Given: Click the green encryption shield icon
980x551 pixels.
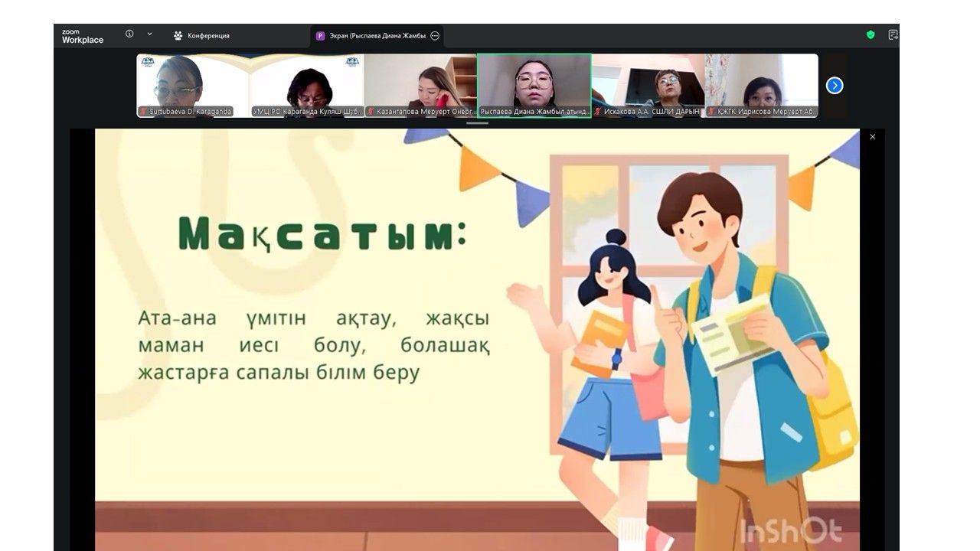Looking at the screenshot, I should 871,35.
